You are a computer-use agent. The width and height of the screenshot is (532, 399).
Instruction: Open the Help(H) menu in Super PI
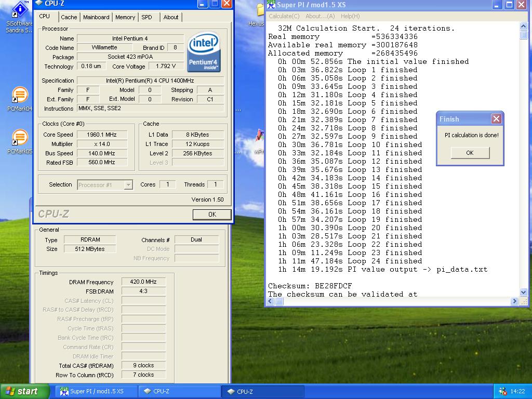tap(350, 16)
